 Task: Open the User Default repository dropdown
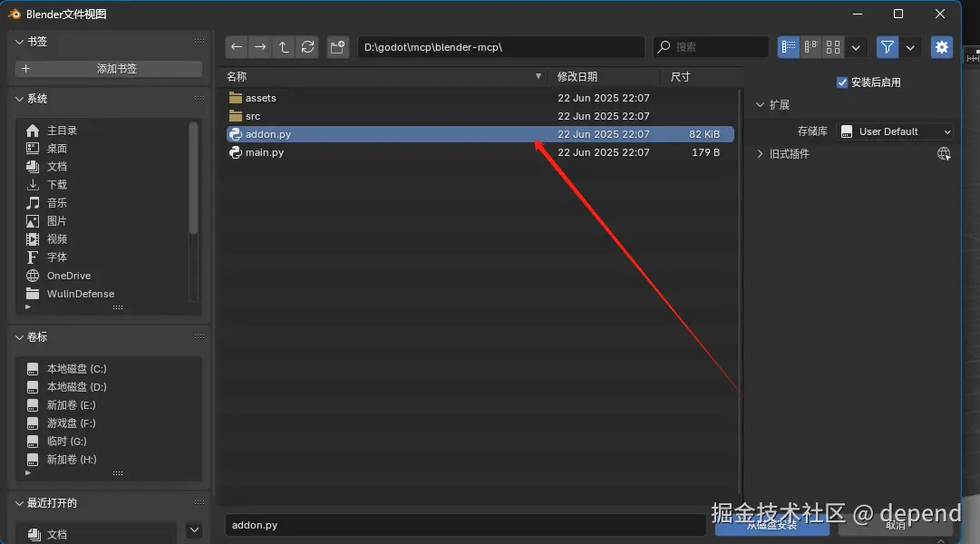895,131
